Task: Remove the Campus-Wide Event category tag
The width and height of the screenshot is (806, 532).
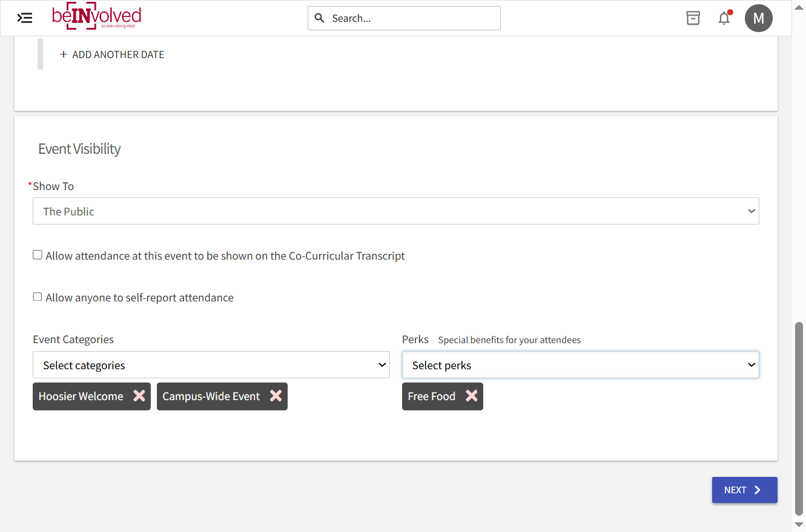Action: tap(276, 396)
